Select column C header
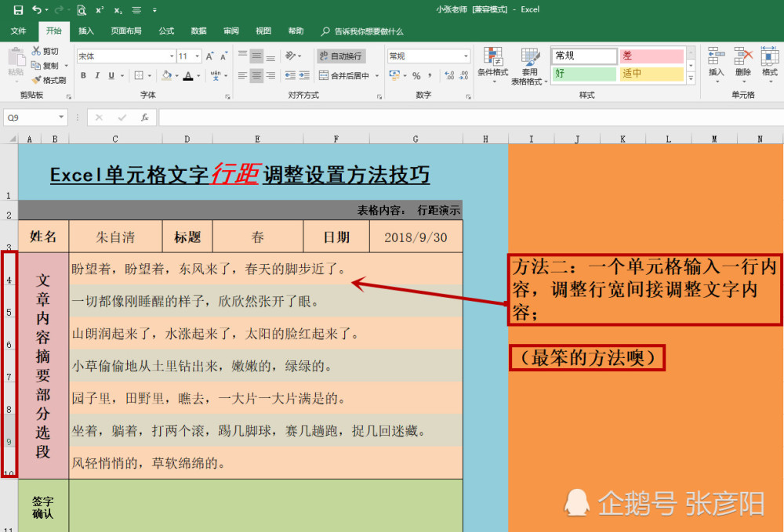The width and height of the screenshot is (784, 532). point(115,139)
